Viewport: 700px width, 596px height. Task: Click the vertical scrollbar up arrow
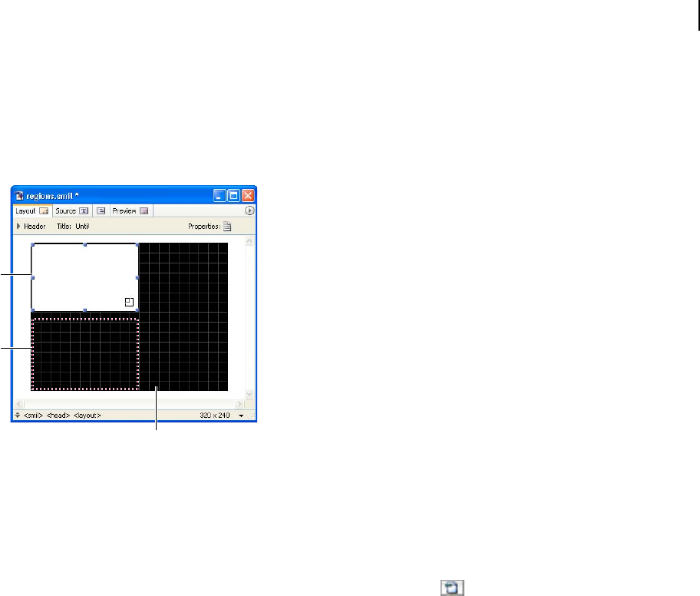tap(249, 241)
